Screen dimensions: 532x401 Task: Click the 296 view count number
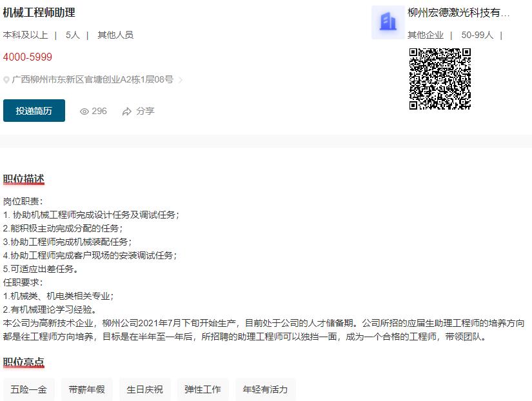[99, 111]
